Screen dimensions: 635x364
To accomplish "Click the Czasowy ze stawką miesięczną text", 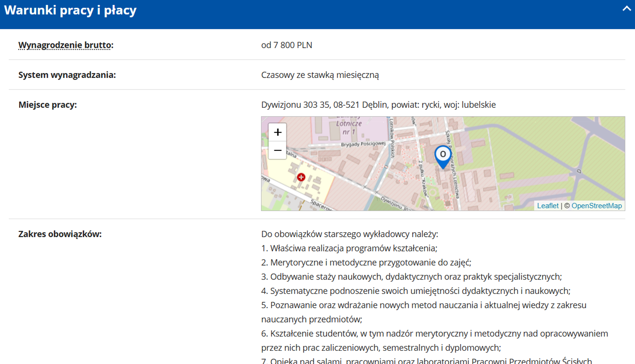I will [320, 75].
